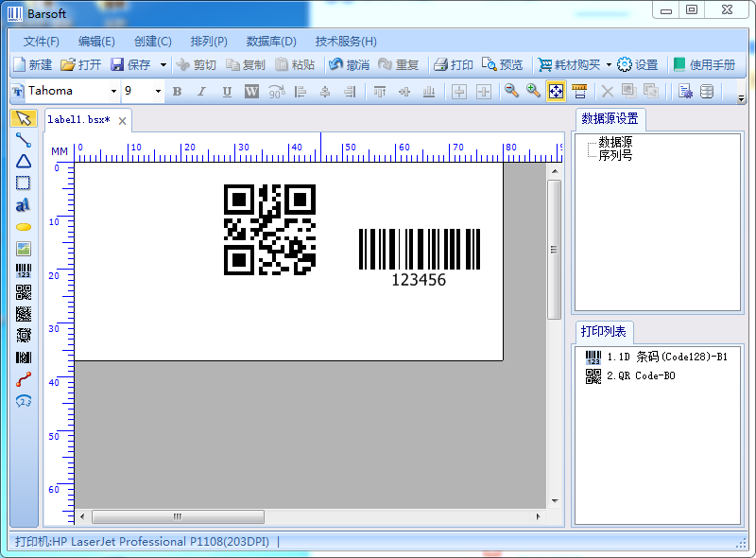
Task: Select the triangle shape tool
Action: (23, 161)
